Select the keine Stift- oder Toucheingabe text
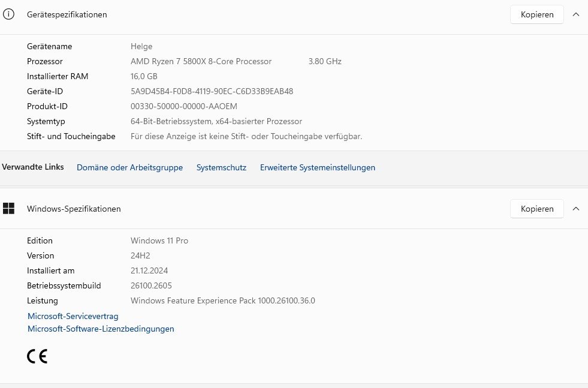 [x=246, y=136]
